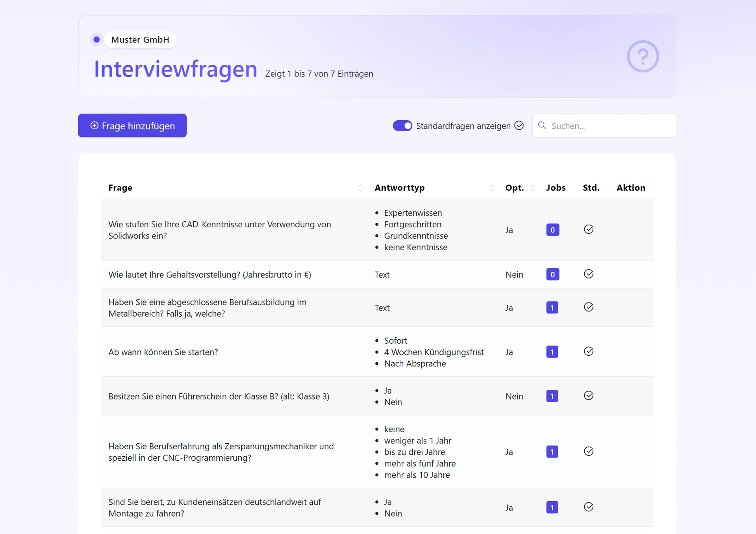Click the Std. checkmark on the Berufserfahrung row
The height and width of the screenshot is (534, 756).
coord(589,452)
